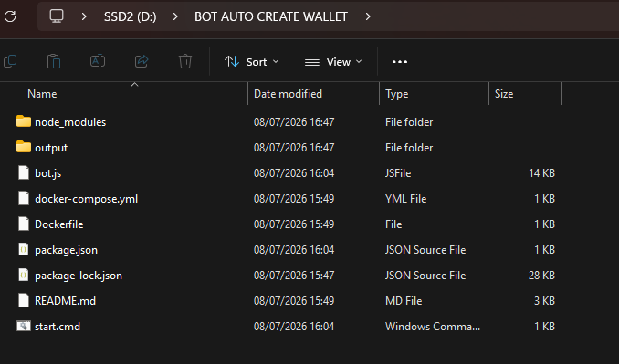Click the date modified of package-lock.json

tap(294, 276)
